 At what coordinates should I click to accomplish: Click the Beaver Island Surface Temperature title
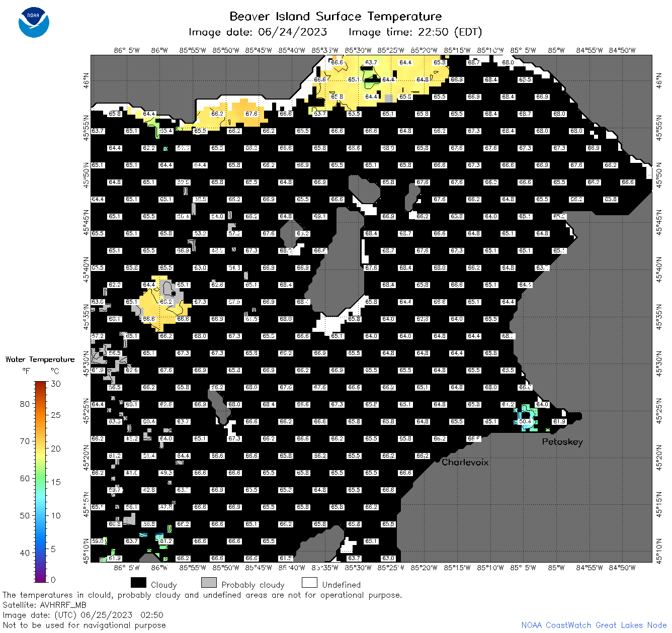pyautogui.click(x=335, y=16)
